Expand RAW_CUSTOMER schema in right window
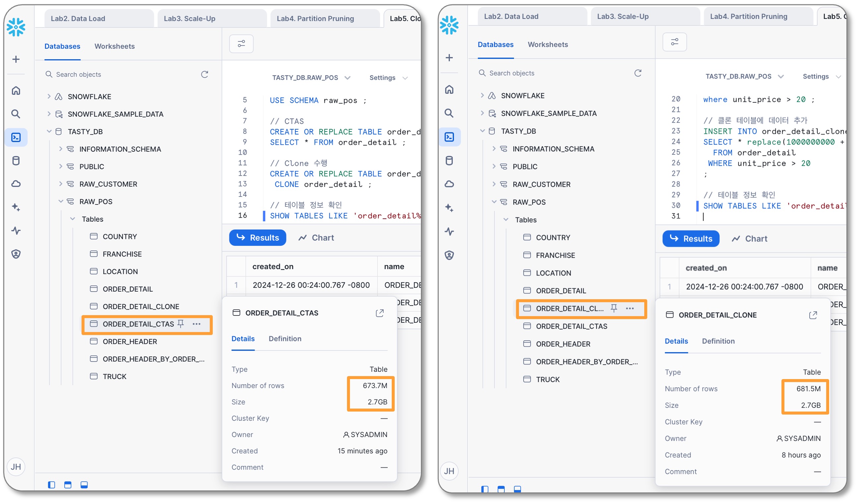Viewport: 858px width, 504px height. pos(494,184)
